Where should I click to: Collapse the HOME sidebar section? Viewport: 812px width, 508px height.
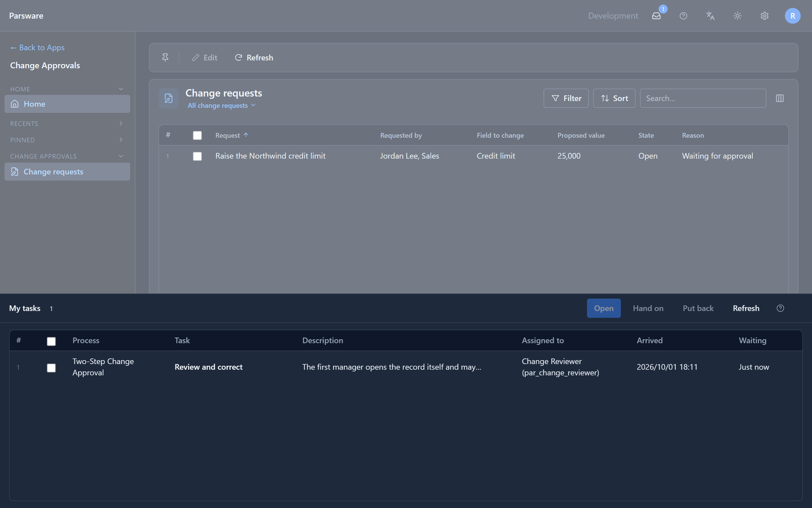point(67,89)
